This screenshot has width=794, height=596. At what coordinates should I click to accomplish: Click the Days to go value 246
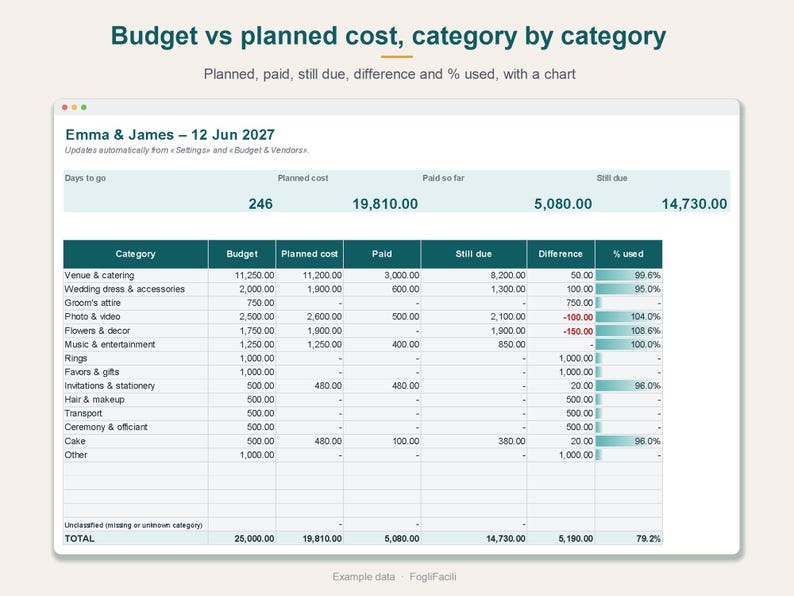pos(260,204)
